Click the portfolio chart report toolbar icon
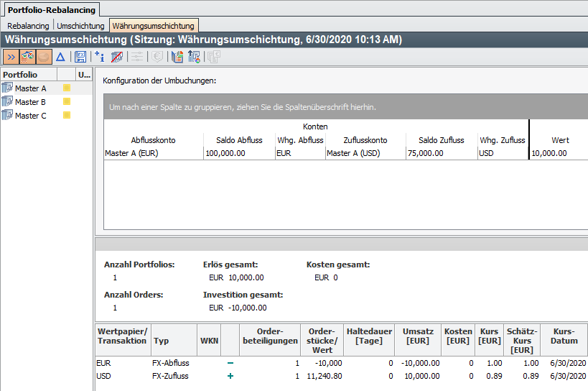The height and width of the screenshot is (391, 588). [177, 57]
